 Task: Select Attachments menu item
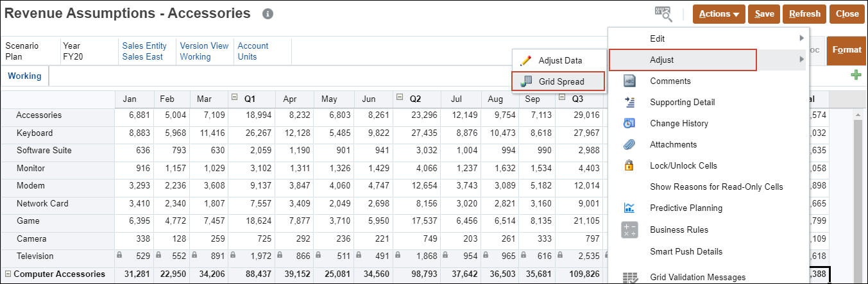pyautogui.click(x=673, y=145)
